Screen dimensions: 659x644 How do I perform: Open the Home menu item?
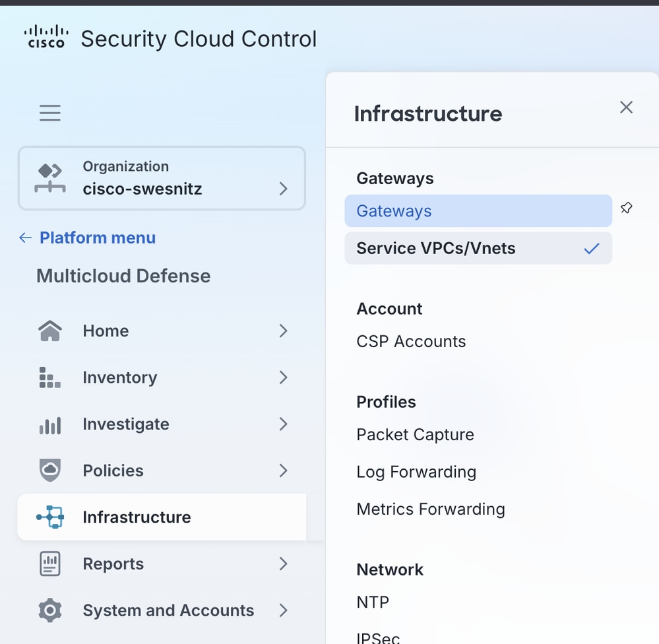point(162,331)
